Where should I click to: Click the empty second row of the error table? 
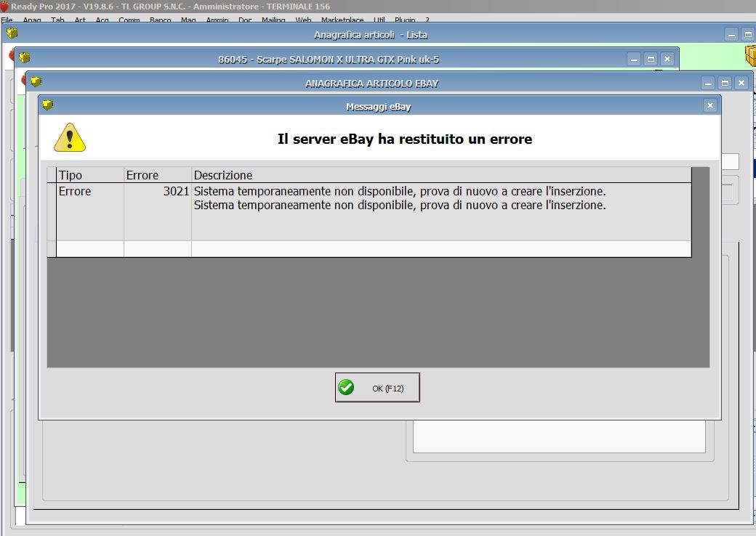(x=374, y=249)
